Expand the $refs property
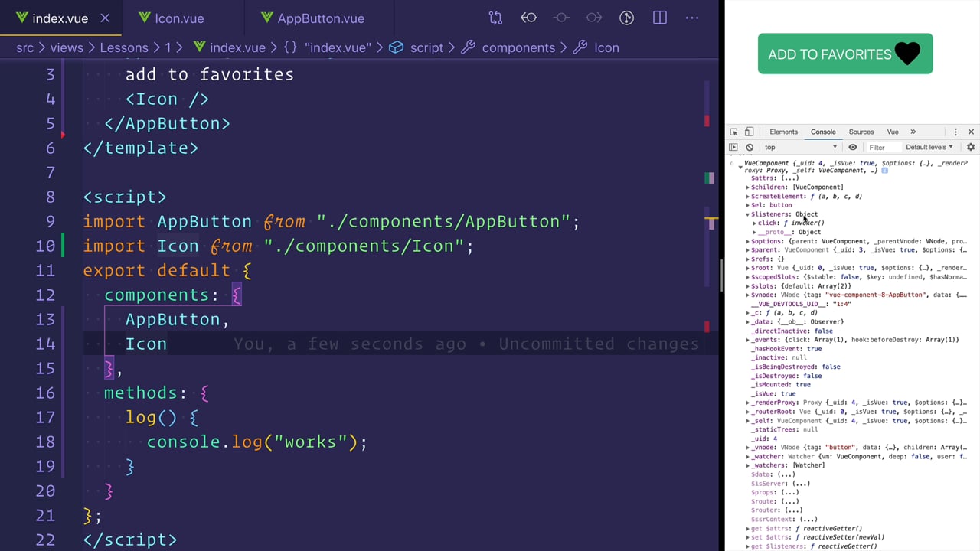The height and width of the screenshot is (551, 980). [748, 259]
